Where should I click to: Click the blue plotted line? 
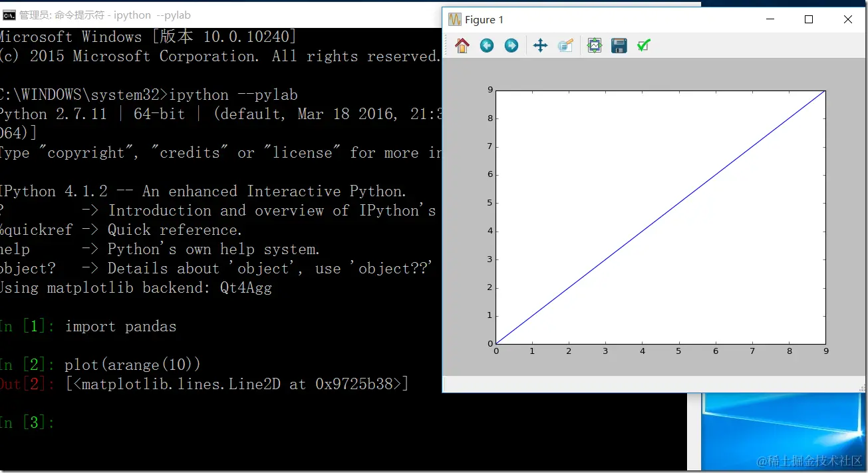pyautogui.click(x=660, y=217)
